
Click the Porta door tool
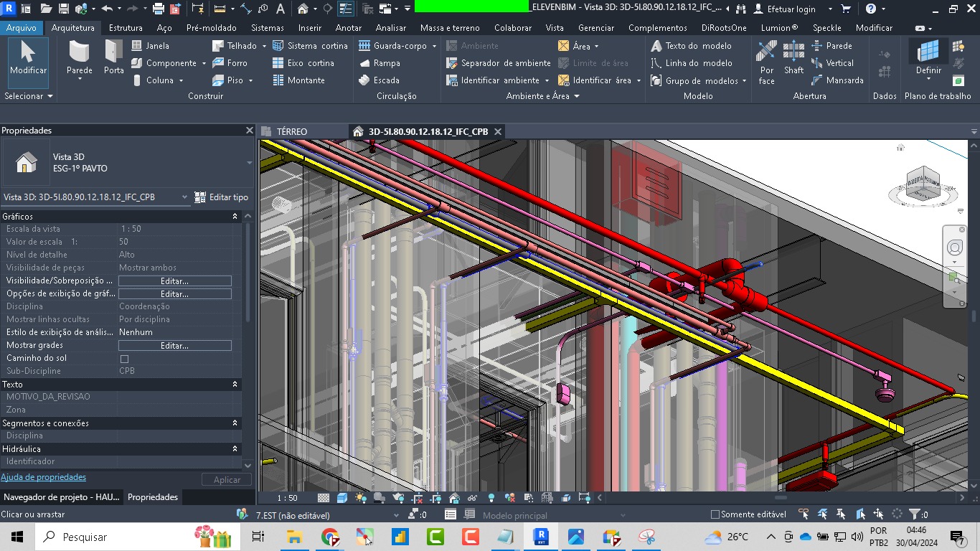pos(113,57)
